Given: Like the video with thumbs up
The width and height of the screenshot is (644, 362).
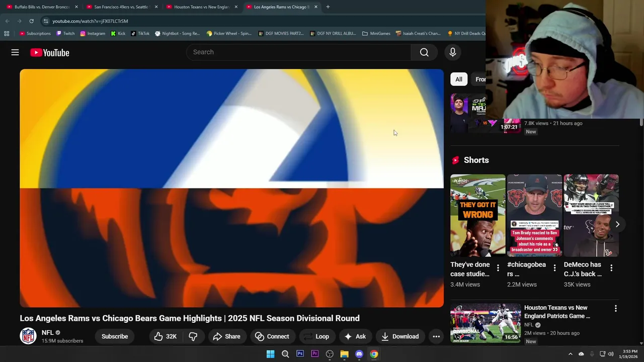Looking at the screenshot, I should pos(166,336).
